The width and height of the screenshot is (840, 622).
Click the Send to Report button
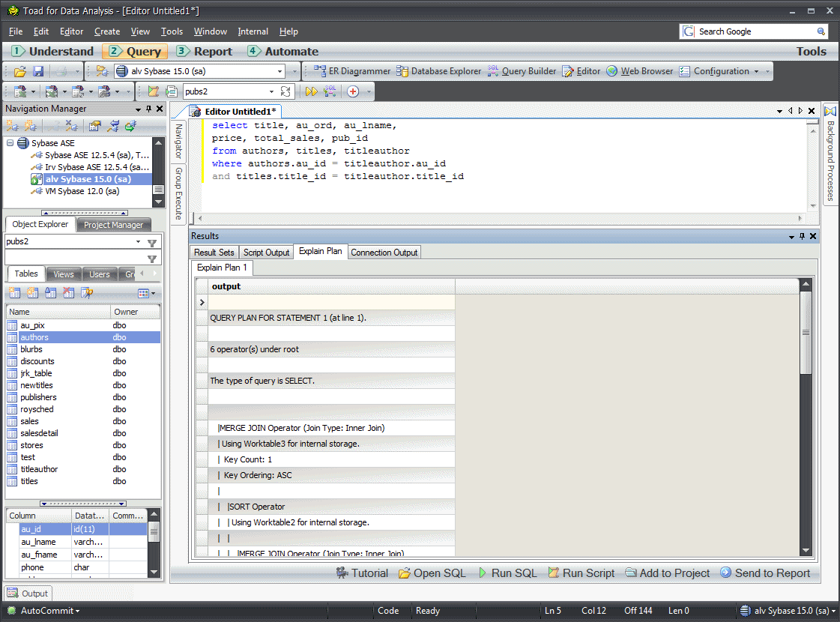(765, 573)
